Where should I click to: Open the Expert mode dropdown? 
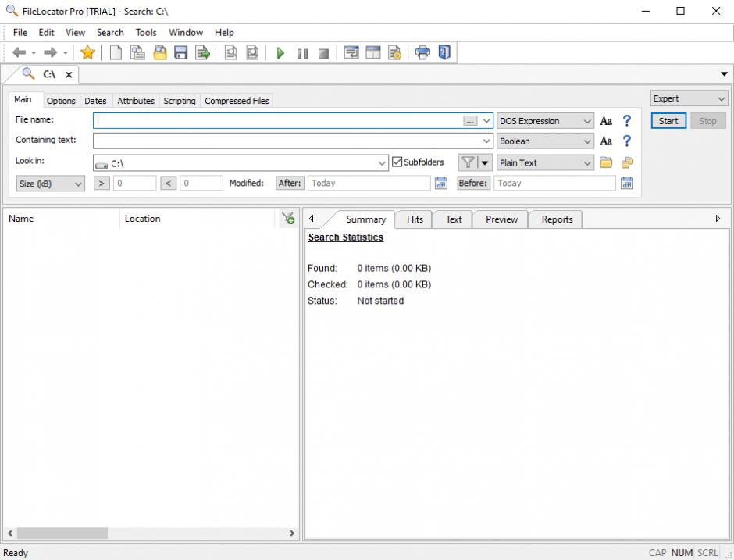click(689, 98)
